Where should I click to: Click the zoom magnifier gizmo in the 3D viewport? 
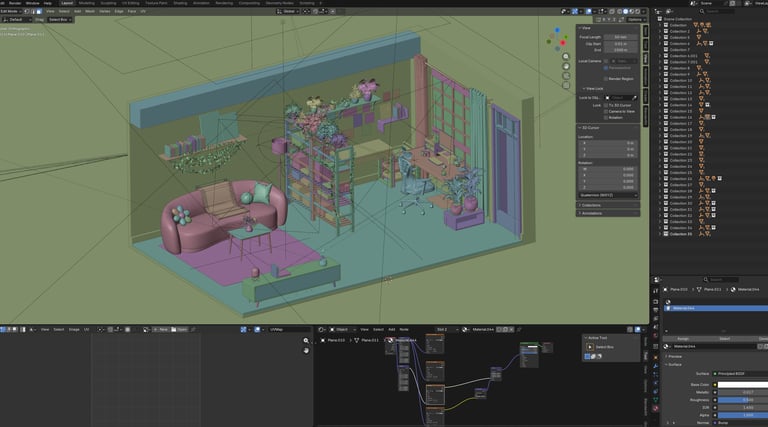566,56
